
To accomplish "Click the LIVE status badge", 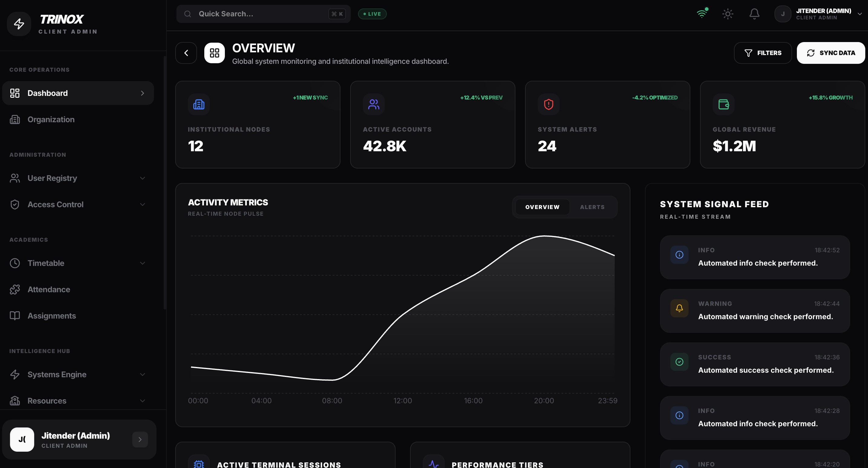I will tap(372, 14).
